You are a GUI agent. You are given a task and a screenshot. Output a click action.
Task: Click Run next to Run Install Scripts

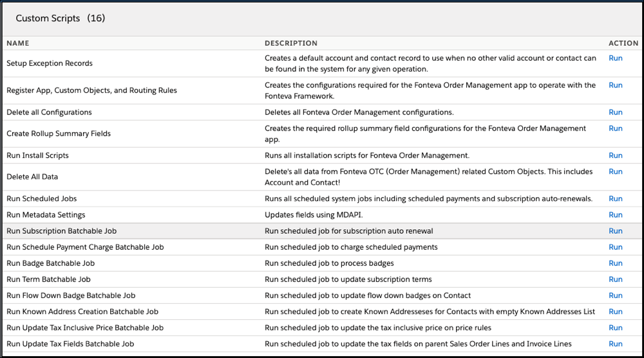(615, 155)
